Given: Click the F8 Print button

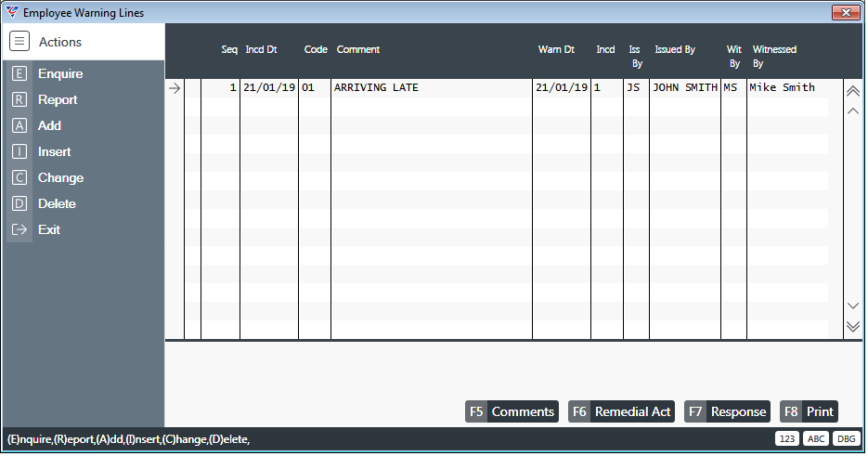Looking at the screenshot, I should click(x=809, y=411).
